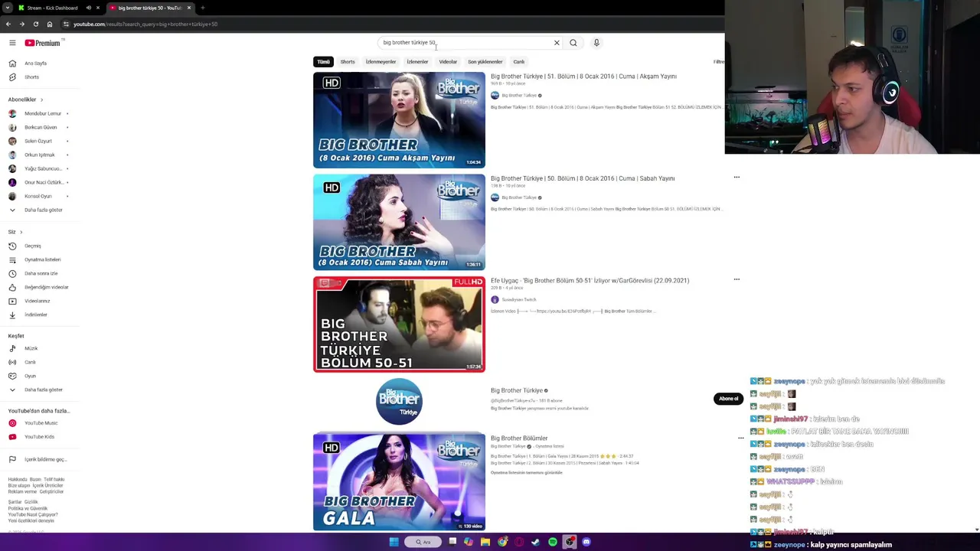The image size is (980, 551).
Task: Select the Canlı filter chip
Action: (x=519, y=62)
